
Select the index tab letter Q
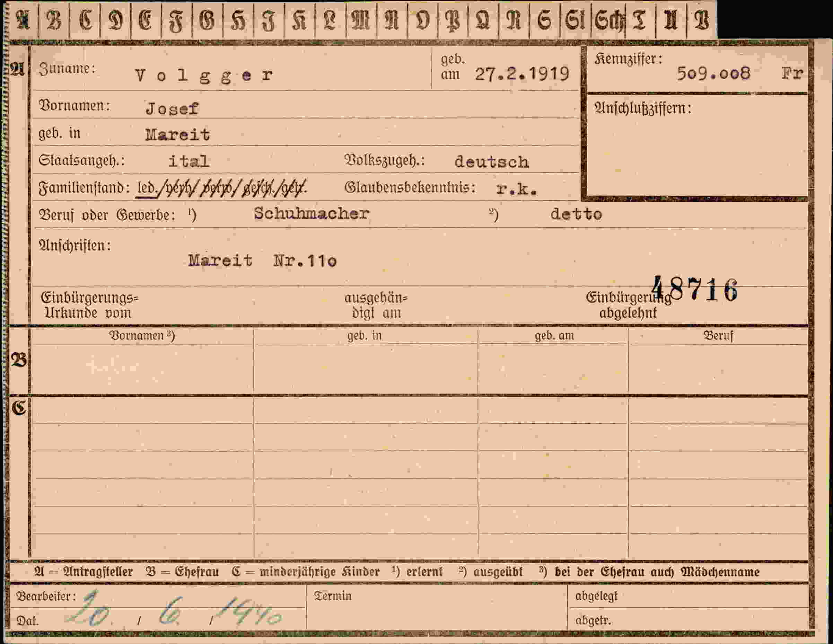(x=484, y=20)
